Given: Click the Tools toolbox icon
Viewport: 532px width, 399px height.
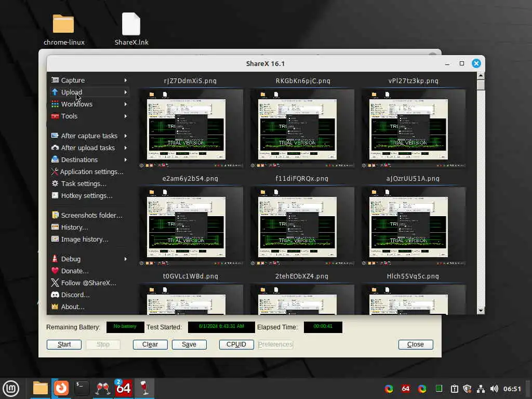Looking at the screenshot, I should click(x=55, y=116).
